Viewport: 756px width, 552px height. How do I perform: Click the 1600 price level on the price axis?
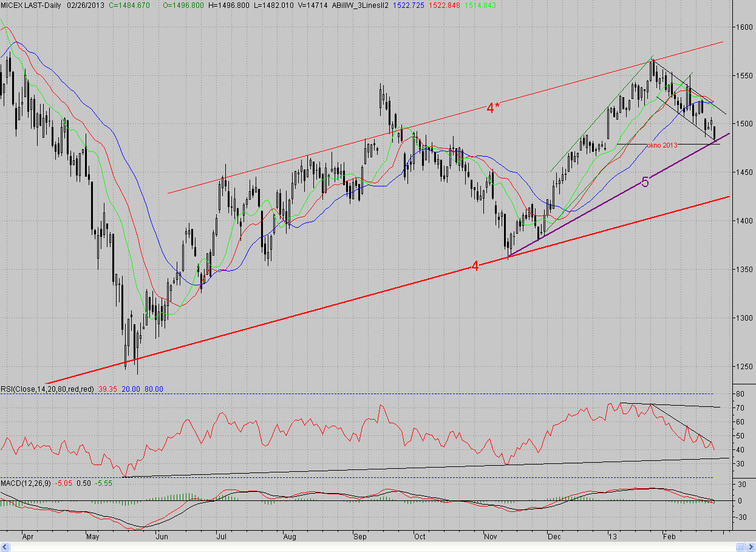point(744,27)
